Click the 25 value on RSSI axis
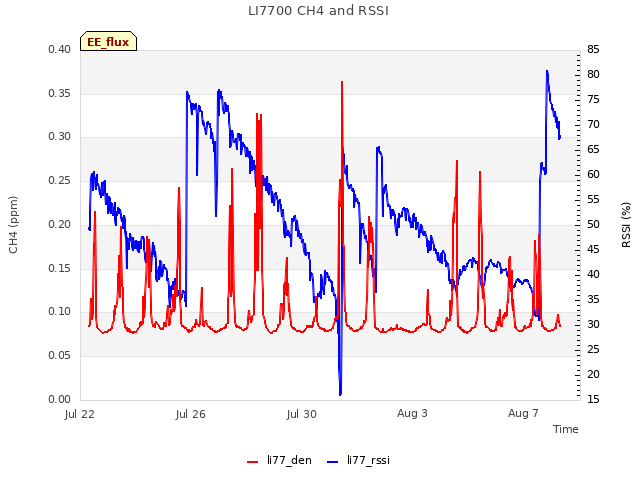 [x=593, y=349]
